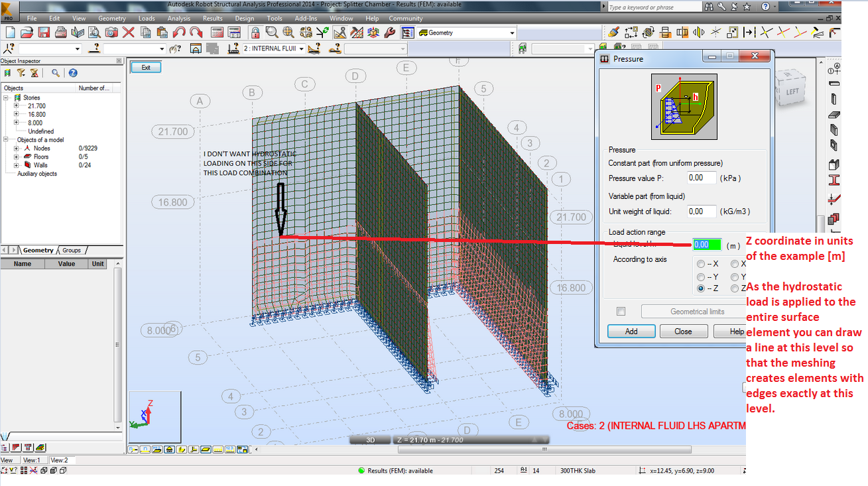Click the Exit button in the view
This screenshot has width=868, height=486.
(146, 67)
